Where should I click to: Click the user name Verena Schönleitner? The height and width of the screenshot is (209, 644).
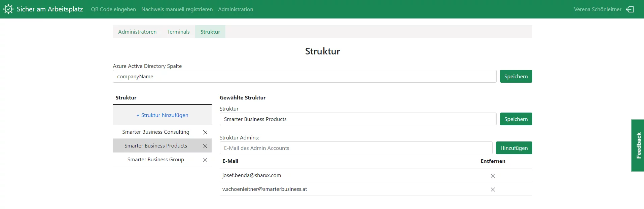click(x=598, y=9)
